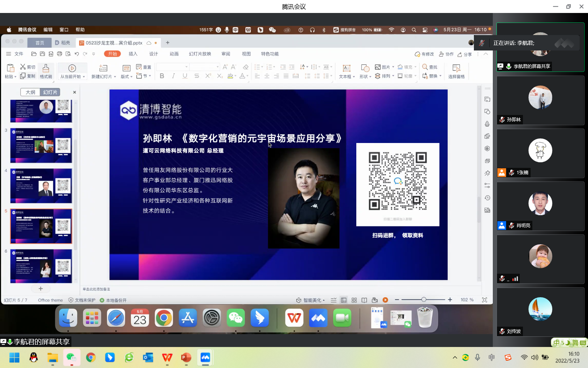Select the Text Box (文本框) tool
Screen dimensions: 588x368
pyautogui.click(x=346, y=68)
